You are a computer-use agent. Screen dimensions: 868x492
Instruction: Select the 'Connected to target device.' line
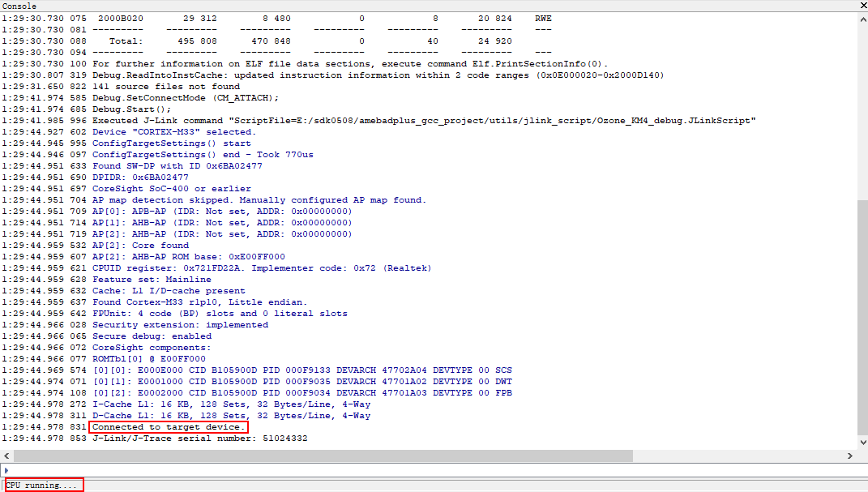click(x=168, y=427)
